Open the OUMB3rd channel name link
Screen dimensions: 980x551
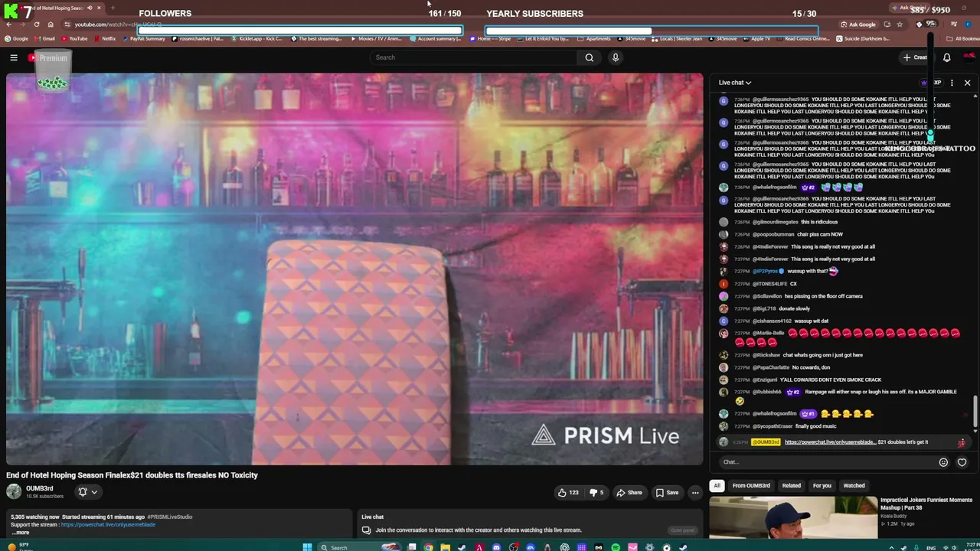40,488
